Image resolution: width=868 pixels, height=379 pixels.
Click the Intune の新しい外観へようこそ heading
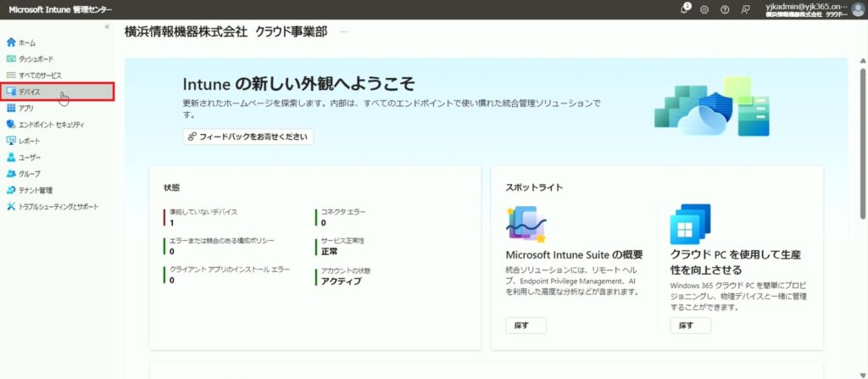tap(298, 85)
